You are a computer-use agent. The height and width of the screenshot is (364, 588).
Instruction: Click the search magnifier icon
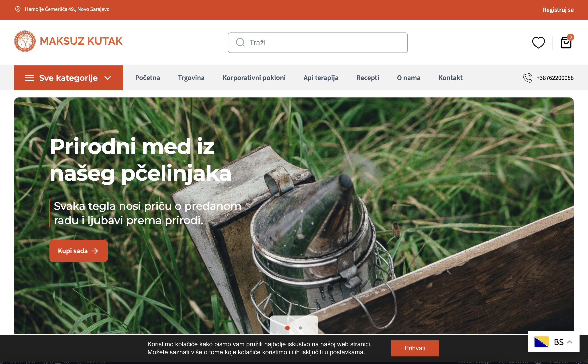coord(240,42)
